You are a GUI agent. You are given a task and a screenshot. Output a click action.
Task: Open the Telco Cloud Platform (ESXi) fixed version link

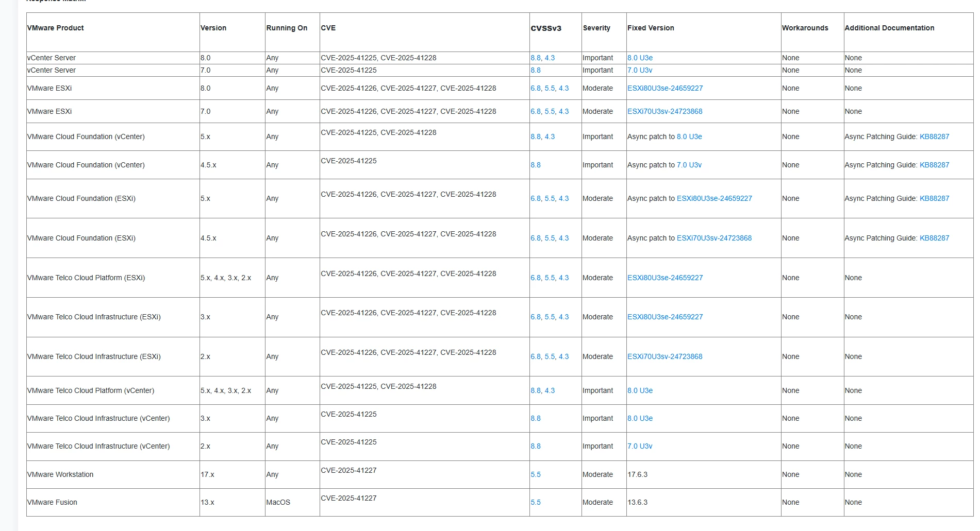[665, 278]
